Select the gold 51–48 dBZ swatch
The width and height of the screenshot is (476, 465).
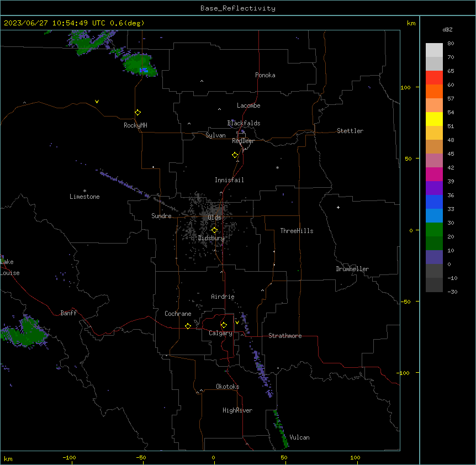click(434, 133)
